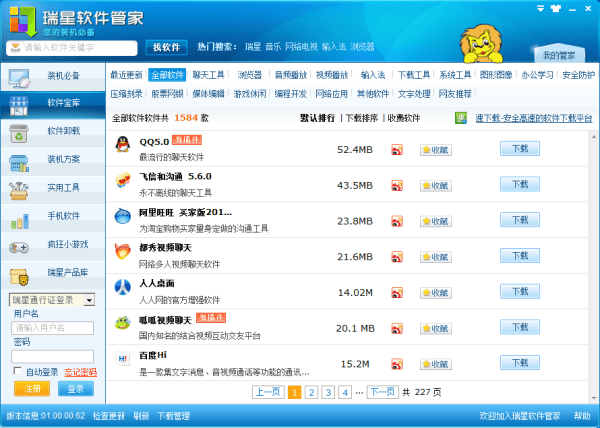Click Weibo share icon for 飞信和沟通
Image resolution: width=600 pixels, height=428 pixels.
pyautogui.click(x=397, y=186)
